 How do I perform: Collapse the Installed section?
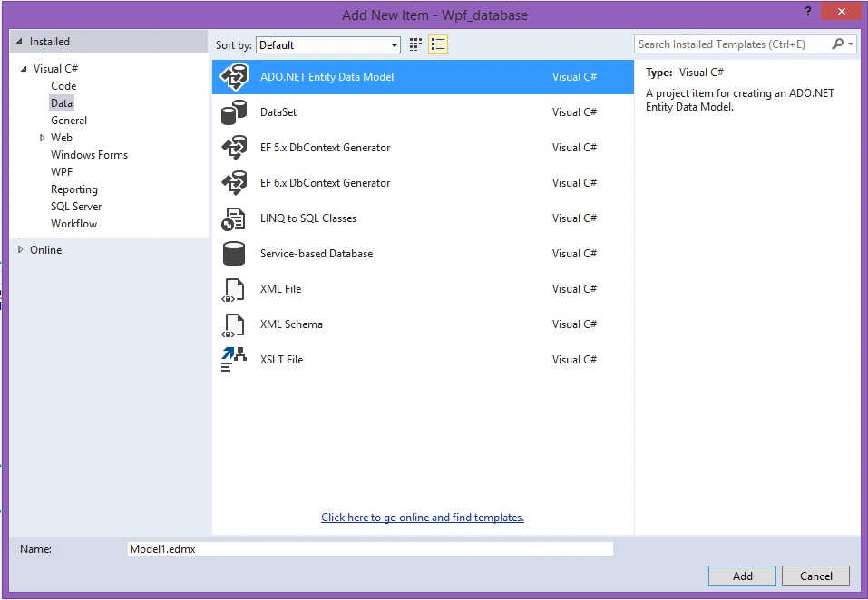20,42
